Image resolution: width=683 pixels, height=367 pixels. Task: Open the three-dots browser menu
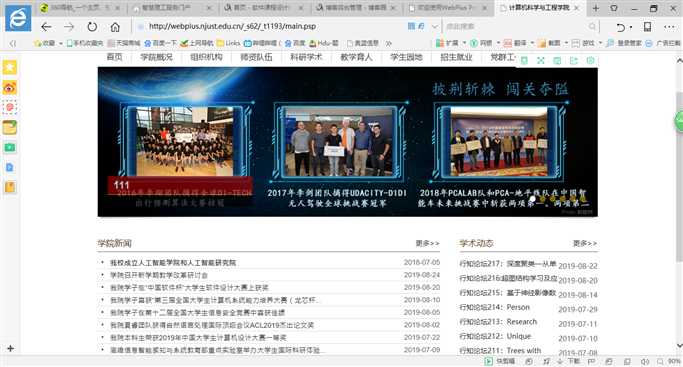click(669, 27)
